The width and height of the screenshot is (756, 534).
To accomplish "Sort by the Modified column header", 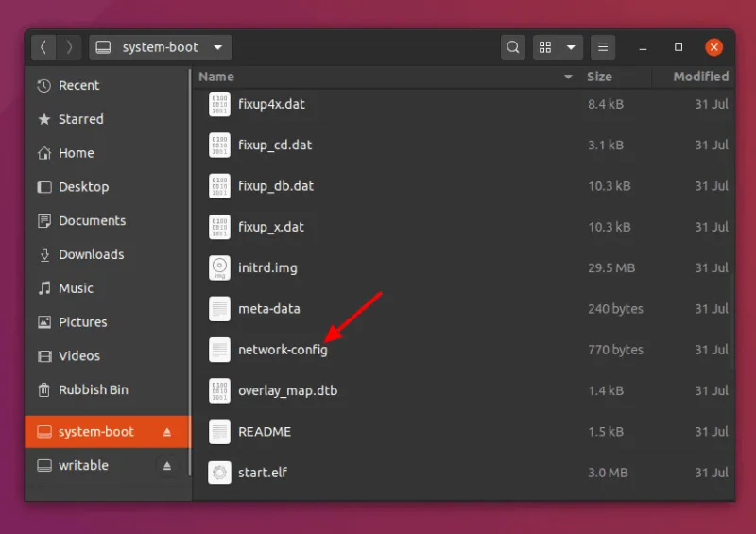I will tap(700, 77).
